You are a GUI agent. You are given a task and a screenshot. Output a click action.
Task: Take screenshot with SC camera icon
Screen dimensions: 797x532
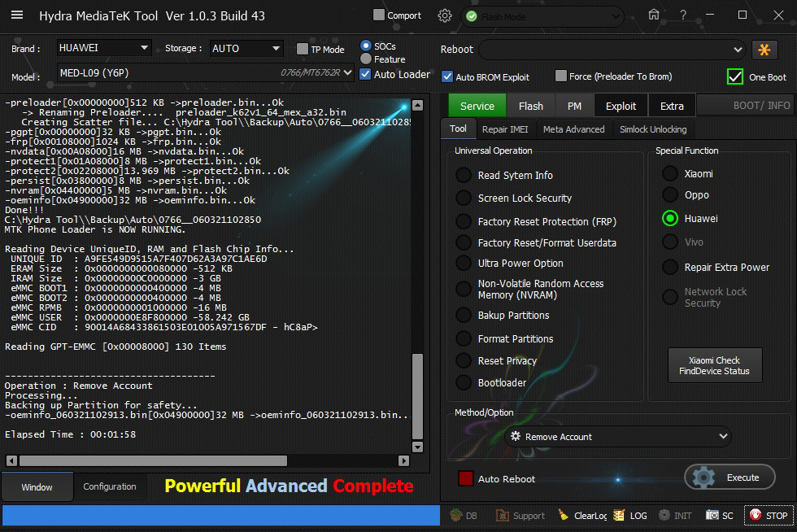click(x=712, y=516)
